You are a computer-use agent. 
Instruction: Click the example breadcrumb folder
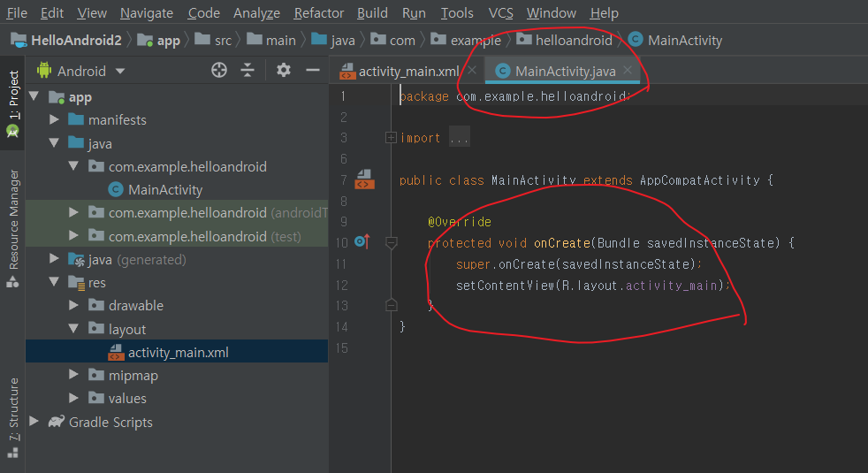[466, 41]
